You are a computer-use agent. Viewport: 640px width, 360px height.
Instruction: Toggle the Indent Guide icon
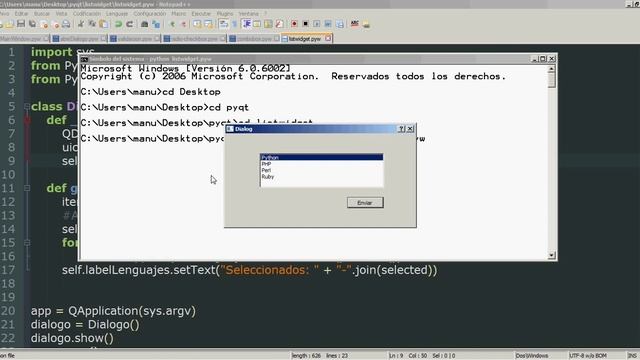(x=247, y=24)
